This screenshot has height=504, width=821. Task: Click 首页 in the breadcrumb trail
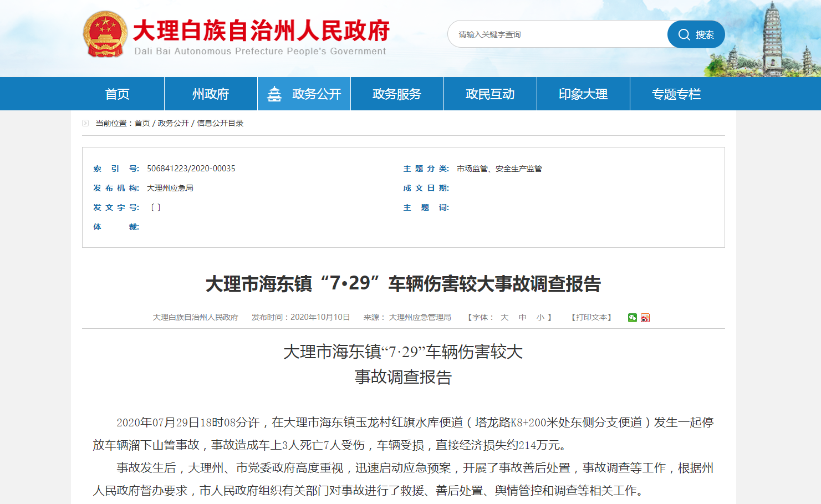(142, 123)
